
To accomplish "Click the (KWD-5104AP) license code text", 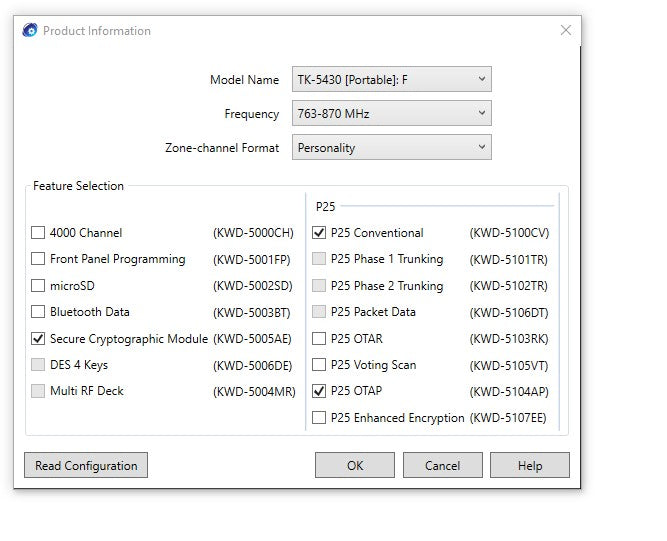I will tap(509, 392).
